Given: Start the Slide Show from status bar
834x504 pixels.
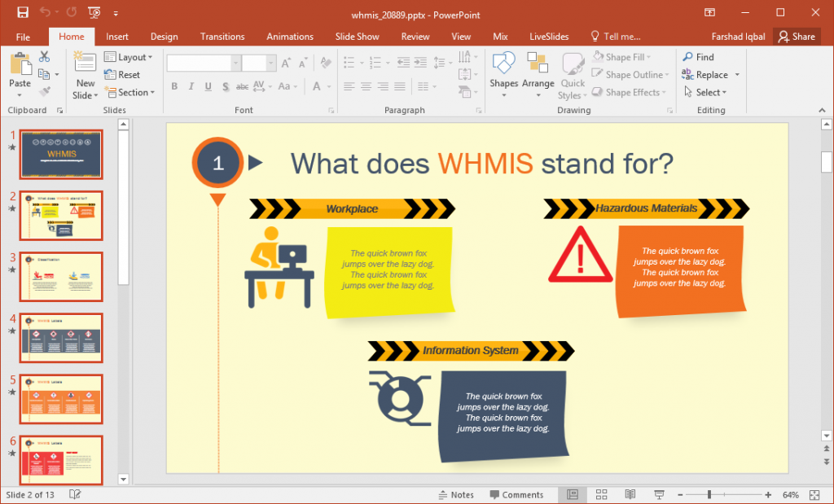Looking at the screenshot, I should click(658, 494).
